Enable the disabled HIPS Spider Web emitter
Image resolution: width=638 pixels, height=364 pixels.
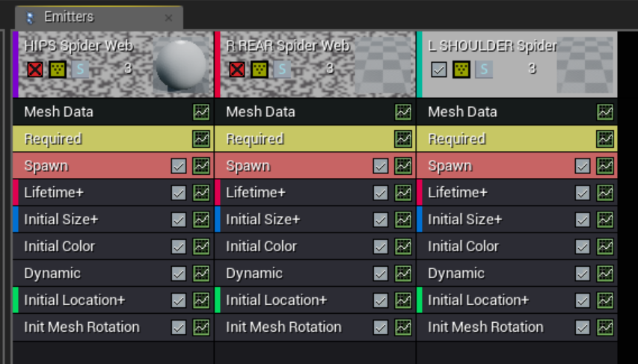pos(35,70)
